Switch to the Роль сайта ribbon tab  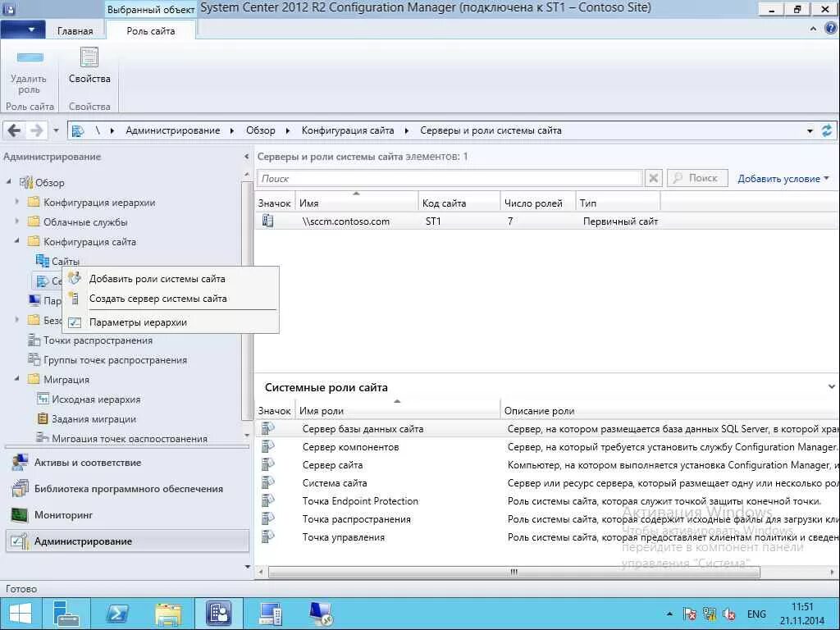pyautogui.click(x=151, y=31)
